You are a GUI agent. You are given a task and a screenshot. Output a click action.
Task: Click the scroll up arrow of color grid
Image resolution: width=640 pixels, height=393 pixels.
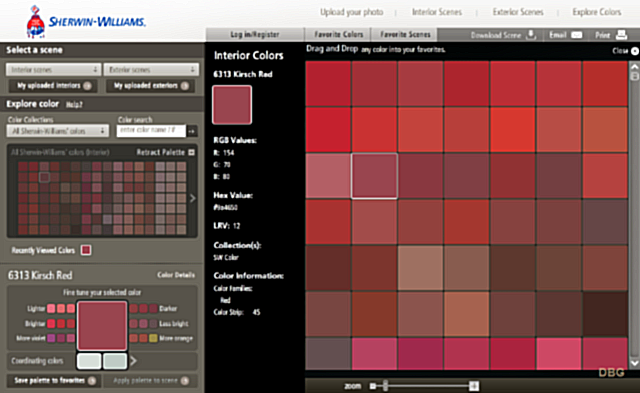pyautogui.click(x=634, y=66)
